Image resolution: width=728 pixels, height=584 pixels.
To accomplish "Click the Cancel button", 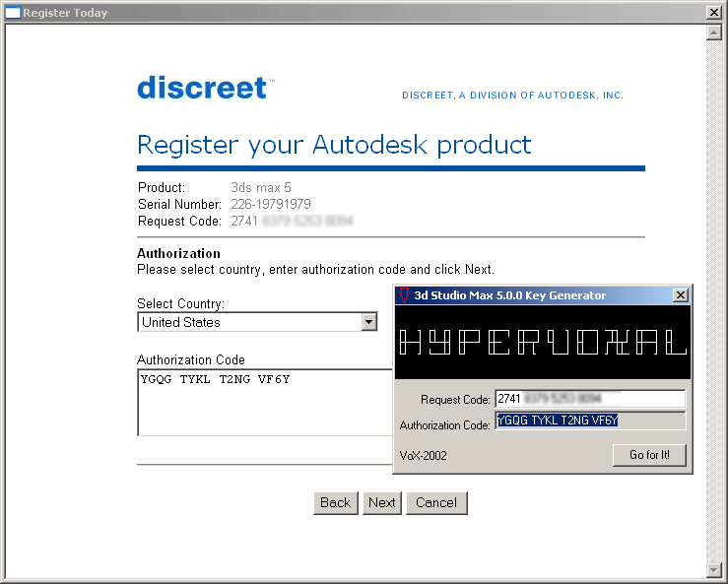I will click(436, 503).
